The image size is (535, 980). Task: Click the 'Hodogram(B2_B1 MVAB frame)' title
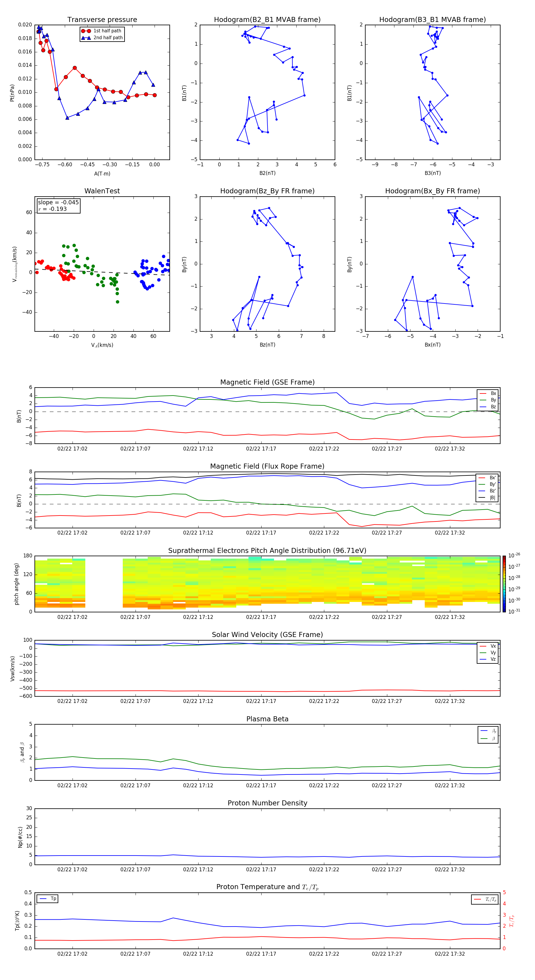coord(267,20)
